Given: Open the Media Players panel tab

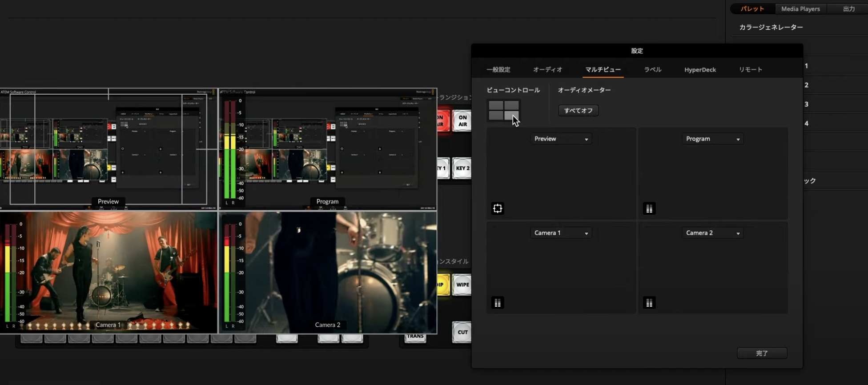Looking at the screenshot, I should coord(800,9).
